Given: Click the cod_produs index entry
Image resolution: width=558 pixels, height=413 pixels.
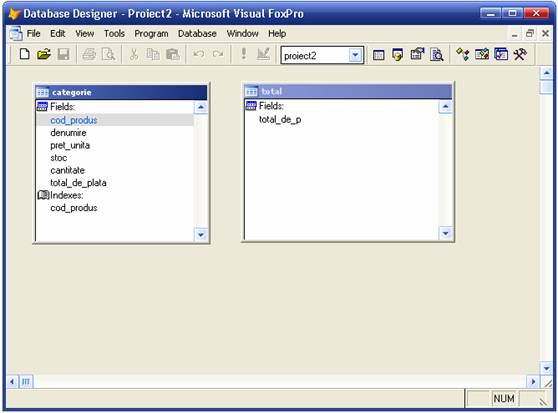Looking at the screenshot, I should [x=74, y=208].
